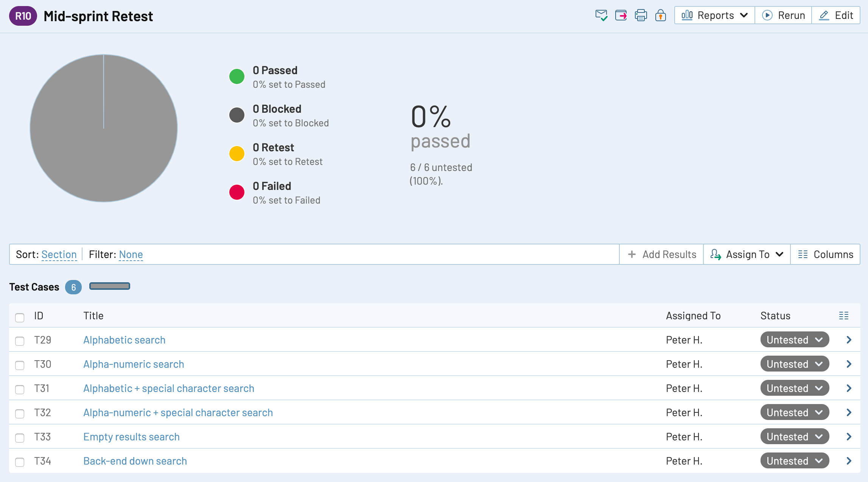Click the Rerun play icon

tap(767, 15)
